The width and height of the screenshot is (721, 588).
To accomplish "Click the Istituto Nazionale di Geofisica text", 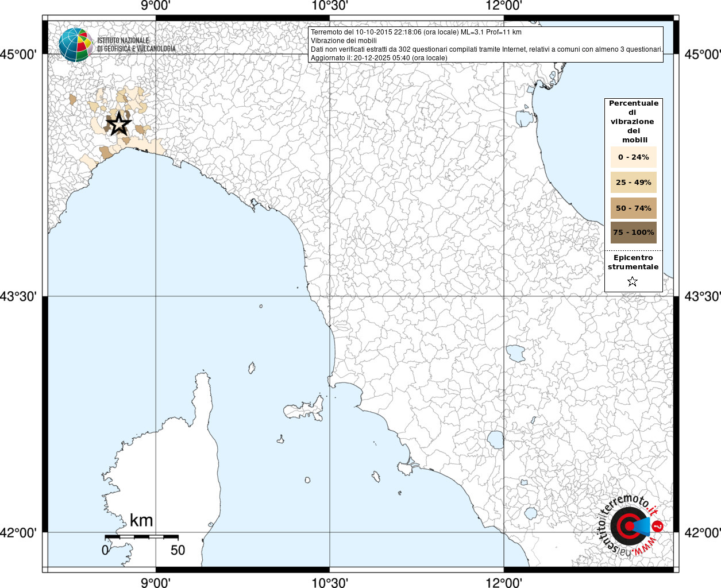I will click(136, 45).
